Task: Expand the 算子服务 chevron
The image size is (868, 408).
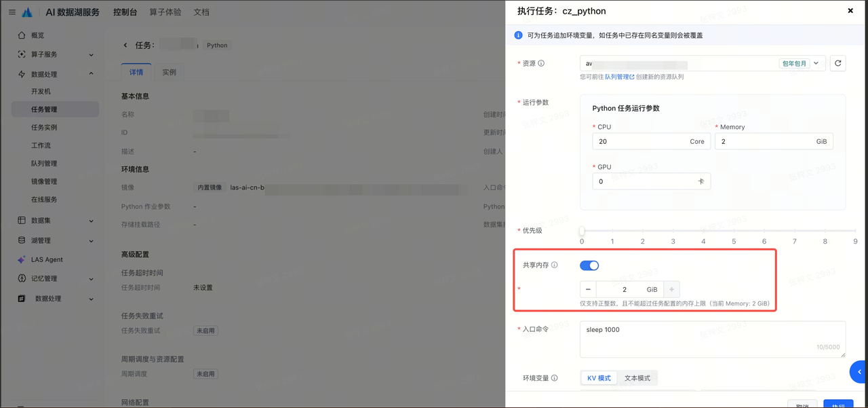Action: point(92,54)
